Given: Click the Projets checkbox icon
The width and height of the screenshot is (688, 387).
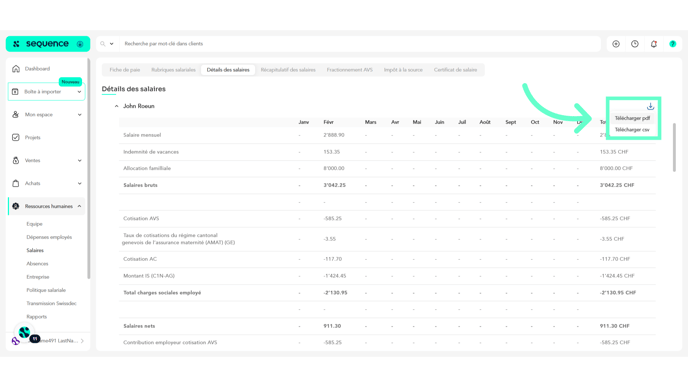Looking at the screenshot, I should pyautogui.click(x=16, y=137).
